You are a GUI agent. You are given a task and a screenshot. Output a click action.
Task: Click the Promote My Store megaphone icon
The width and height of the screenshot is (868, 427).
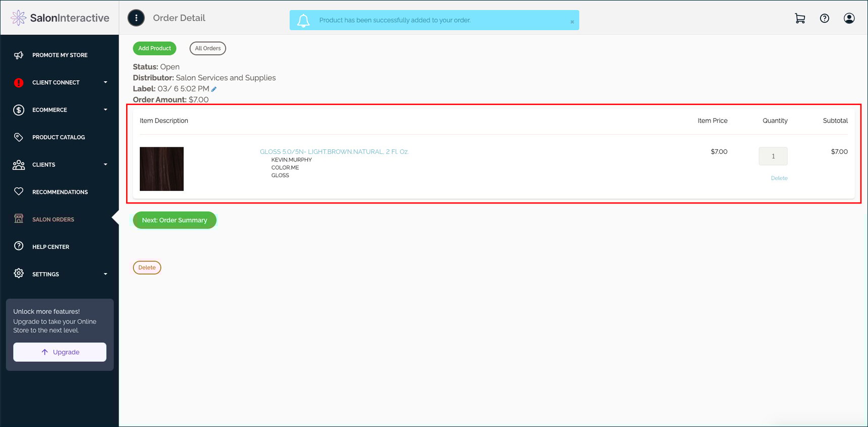click(x=19, y=55)
